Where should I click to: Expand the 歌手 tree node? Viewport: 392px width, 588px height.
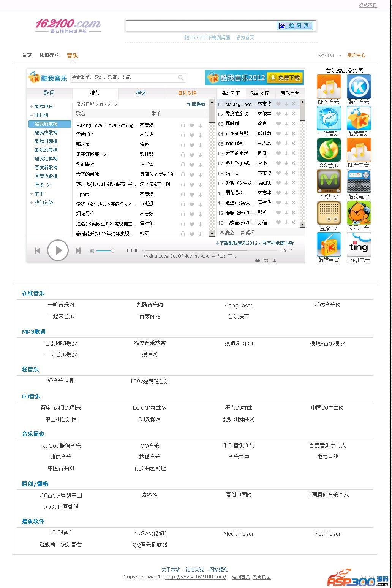pos(32,194)
